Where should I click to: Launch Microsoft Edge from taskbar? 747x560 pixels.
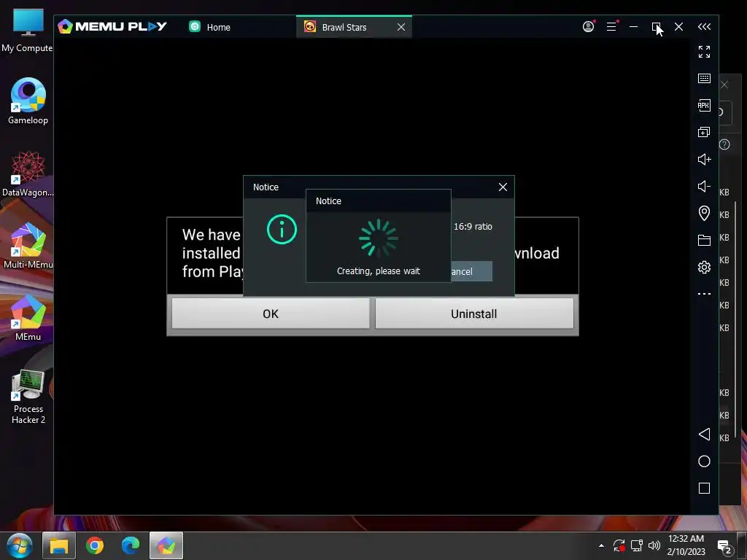131,545
